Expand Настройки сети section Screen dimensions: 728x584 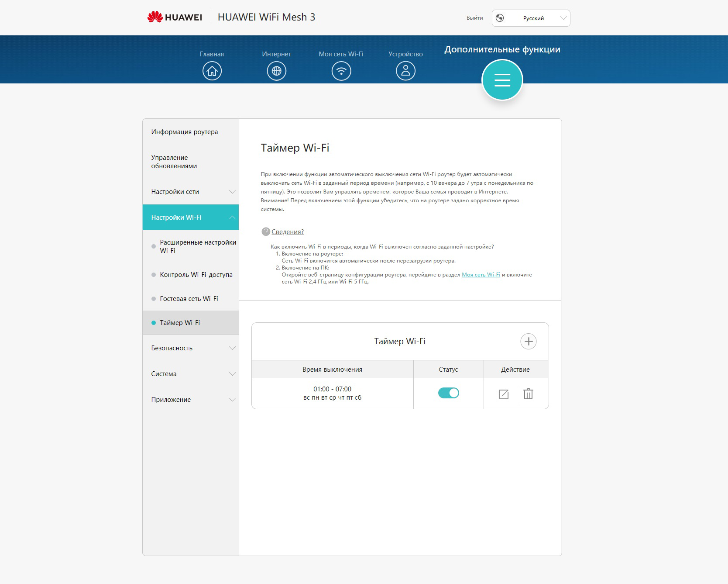[x=191, y=192]
